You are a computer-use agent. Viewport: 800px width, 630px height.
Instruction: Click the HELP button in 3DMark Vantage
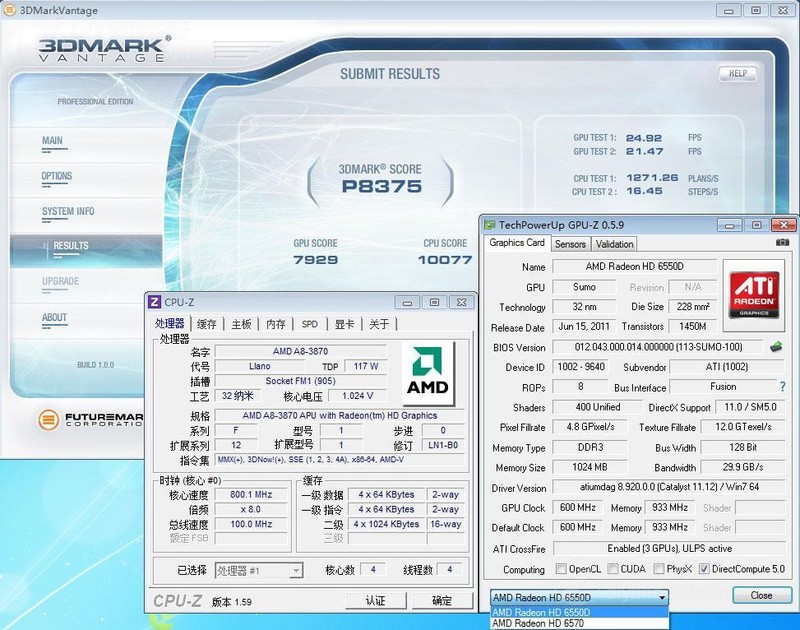click(x=738, y=73)
